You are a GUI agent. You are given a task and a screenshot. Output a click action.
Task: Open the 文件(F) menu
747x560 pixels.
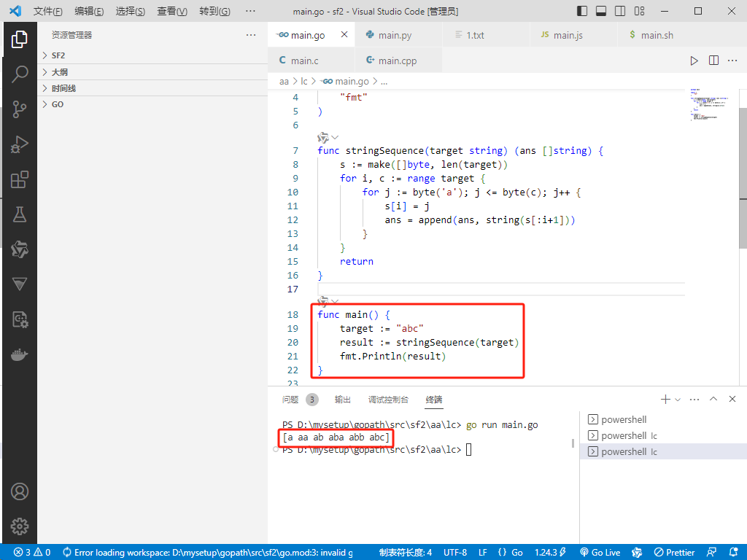coord(47,11)
